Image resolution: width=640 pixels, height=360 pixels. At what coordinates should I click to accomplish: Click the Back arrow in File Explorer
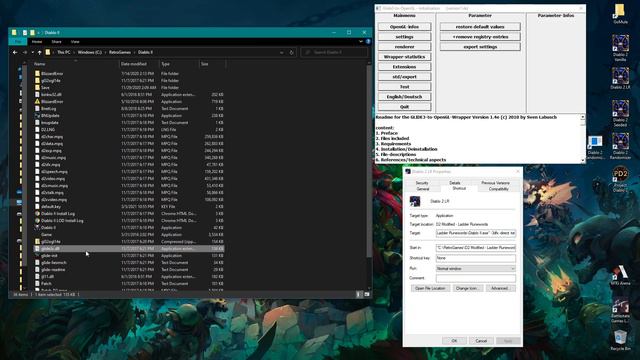(x=15, y=52)
